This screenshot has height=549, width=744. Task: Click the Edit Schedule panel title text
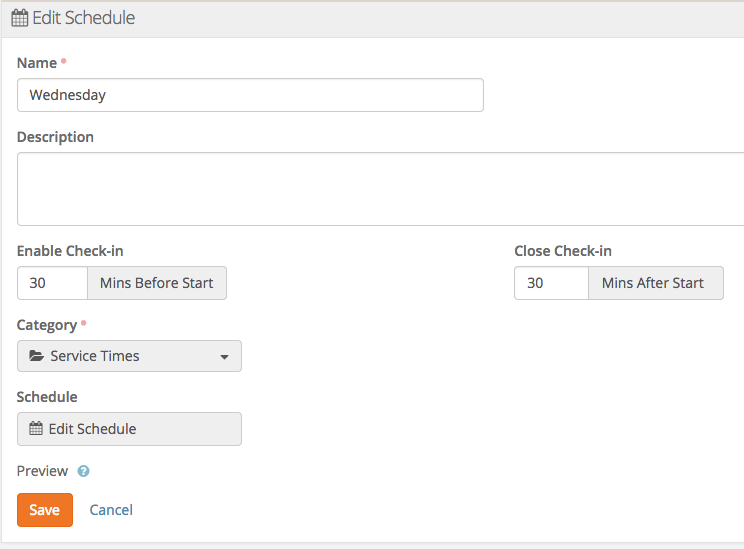pos(84,18)
